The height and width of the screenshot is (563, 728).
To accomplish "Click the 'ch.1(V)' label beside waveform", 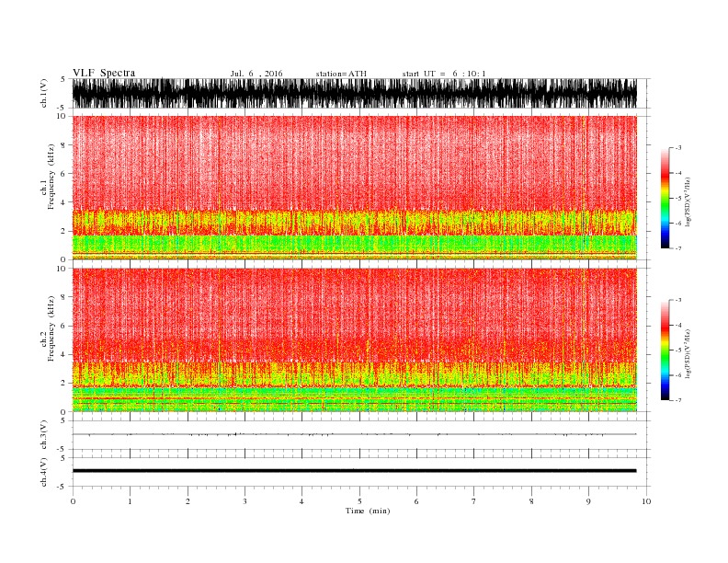I will click(x=44, y=93).
